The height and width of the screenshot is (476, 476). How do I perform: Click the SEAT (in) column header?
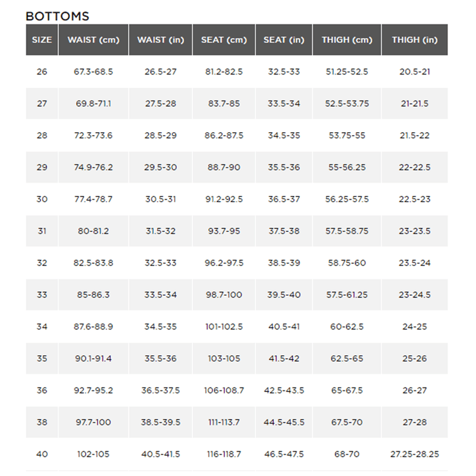click(x=284, y=40)
